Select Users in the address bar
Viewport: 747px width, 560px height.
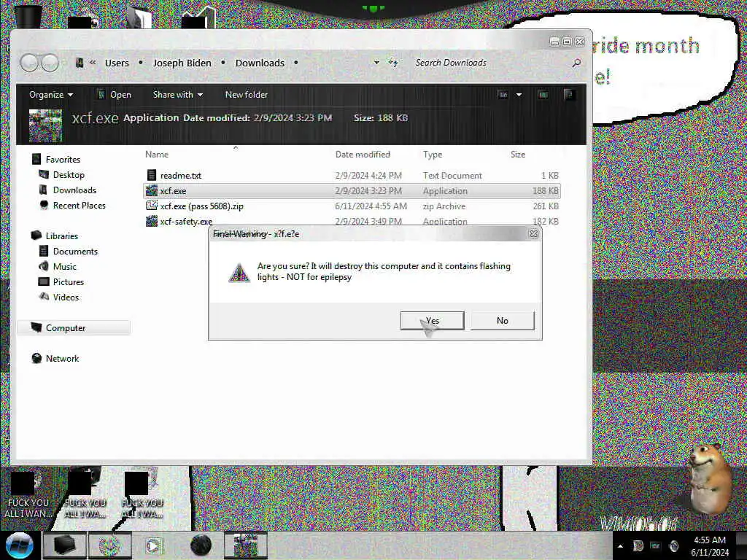(x=117, y=63)
